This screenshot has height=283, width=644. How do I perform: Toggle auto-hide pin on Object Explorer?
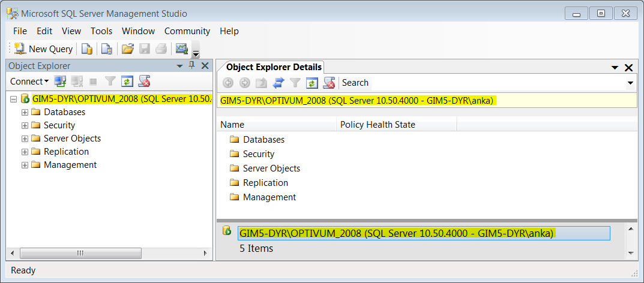[192, 65]
